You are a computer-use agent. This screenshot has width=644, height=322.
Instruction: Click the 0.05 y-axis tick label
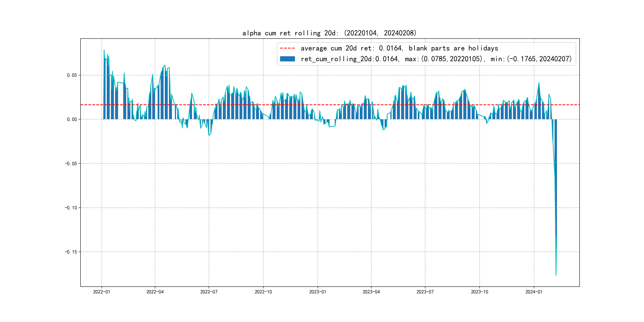tap(72, 75)
